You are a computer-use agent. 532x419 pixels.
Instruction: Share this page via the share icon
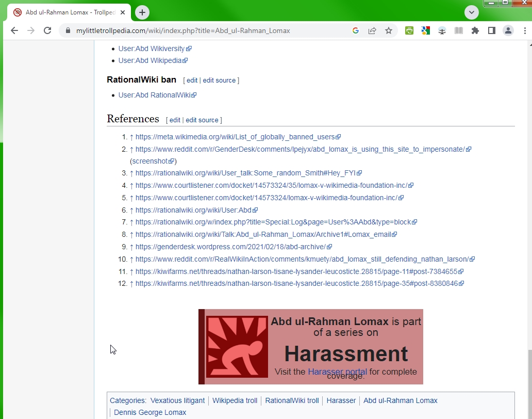[372, 30]
